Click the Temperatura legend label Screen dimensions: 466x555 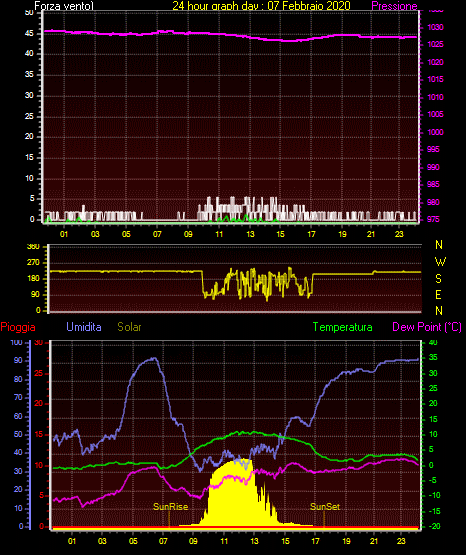tap(343, 327)
